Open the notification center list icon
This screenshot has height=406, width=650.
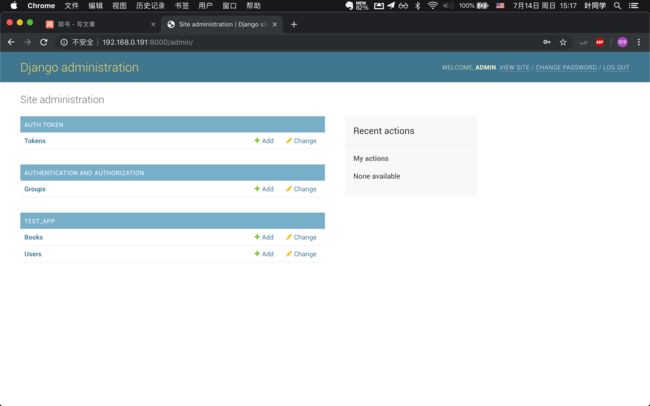(633, 6)
